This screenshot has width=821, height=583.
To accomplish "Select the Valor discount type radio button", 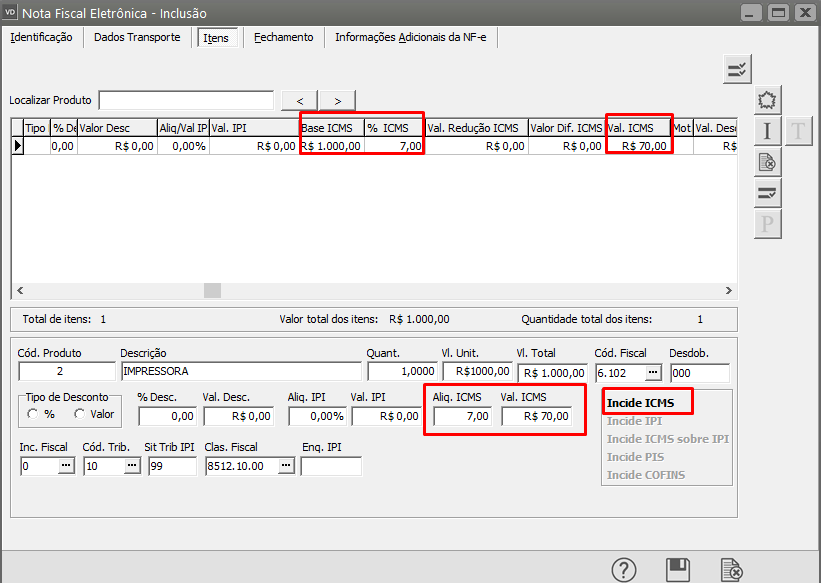I will pos(79,414).
